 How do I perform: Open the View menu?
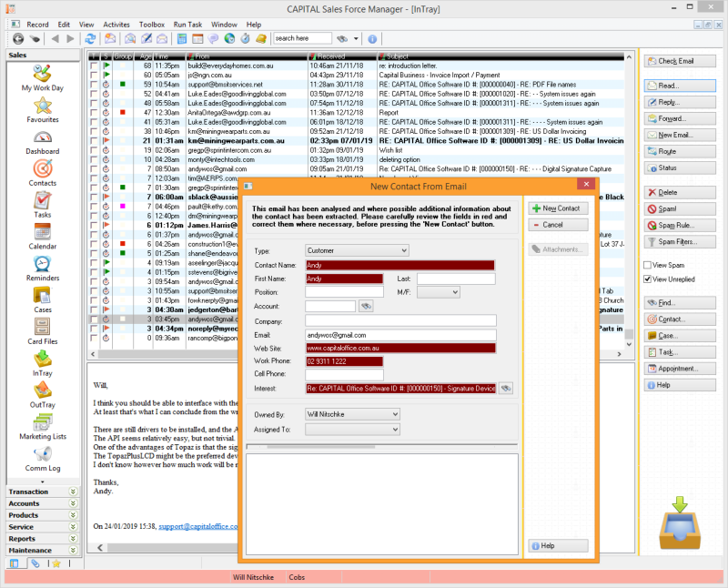click(x=86, y=25)
